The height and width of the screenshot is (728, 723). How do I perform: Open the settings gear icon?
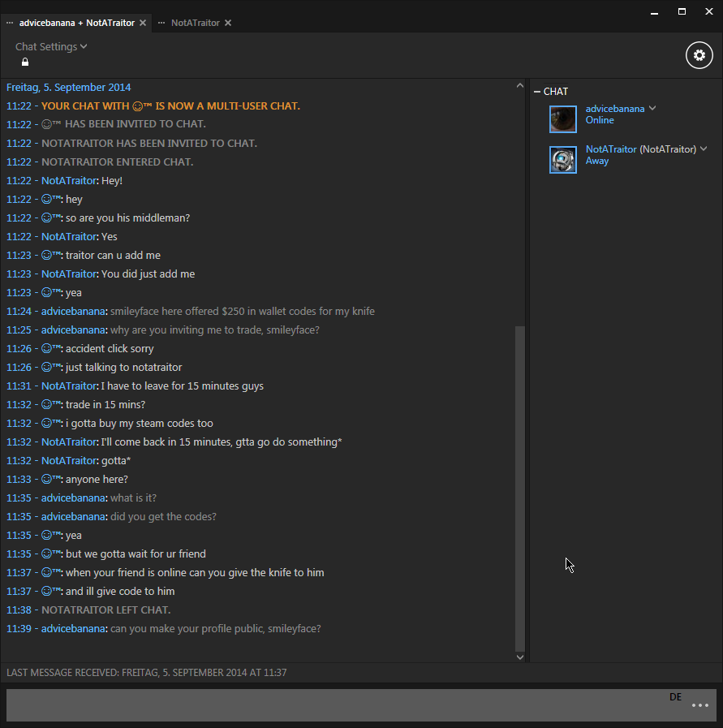click(699, 55)
